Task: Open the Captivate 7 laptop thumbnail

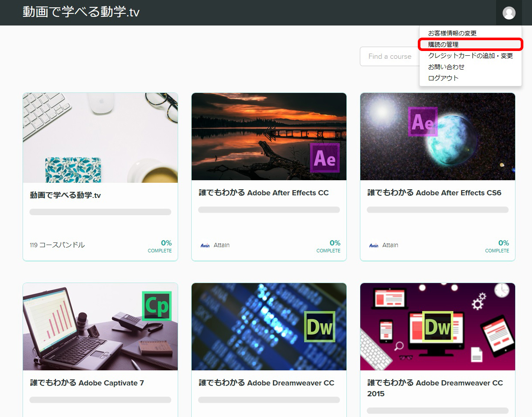Action: (x=100, y=327)
